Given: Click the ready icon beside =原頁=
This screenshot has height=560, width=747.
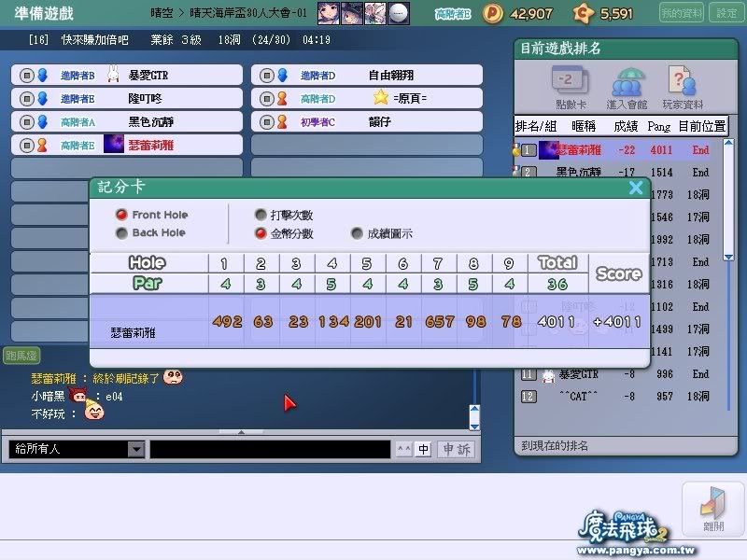Looking at the screenshot, I should pyautogui.click(x=267, y=99).
